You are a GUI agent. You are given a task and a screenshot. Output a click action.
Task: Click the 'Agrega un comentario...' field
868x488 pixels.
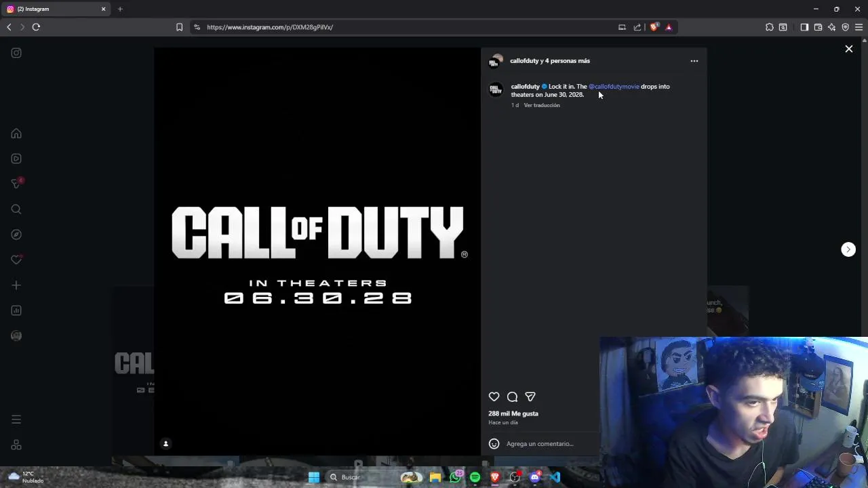pyautogui.click(x=539, y=443)
